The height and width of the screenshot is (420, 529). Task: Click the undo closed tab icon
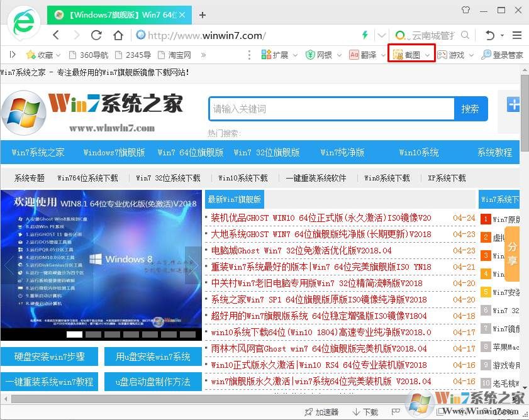pos(489,35)
